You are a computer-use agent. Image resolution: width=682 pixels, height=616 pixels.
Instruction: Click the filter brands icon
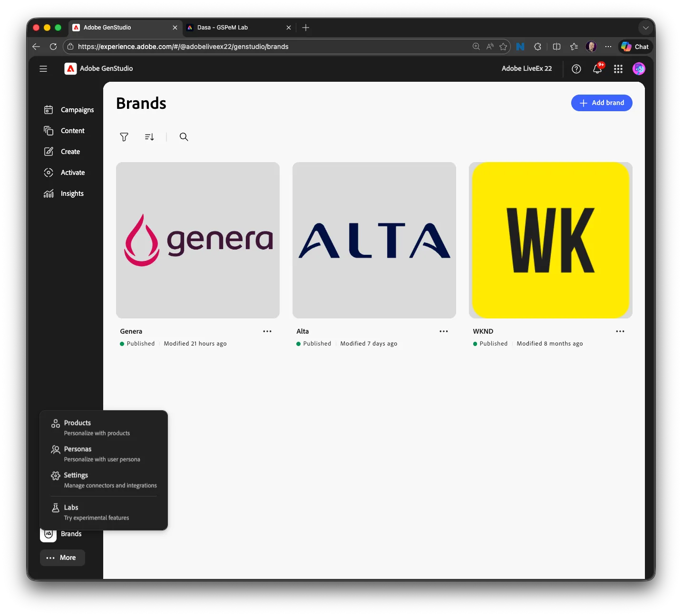tap(124, 137)
